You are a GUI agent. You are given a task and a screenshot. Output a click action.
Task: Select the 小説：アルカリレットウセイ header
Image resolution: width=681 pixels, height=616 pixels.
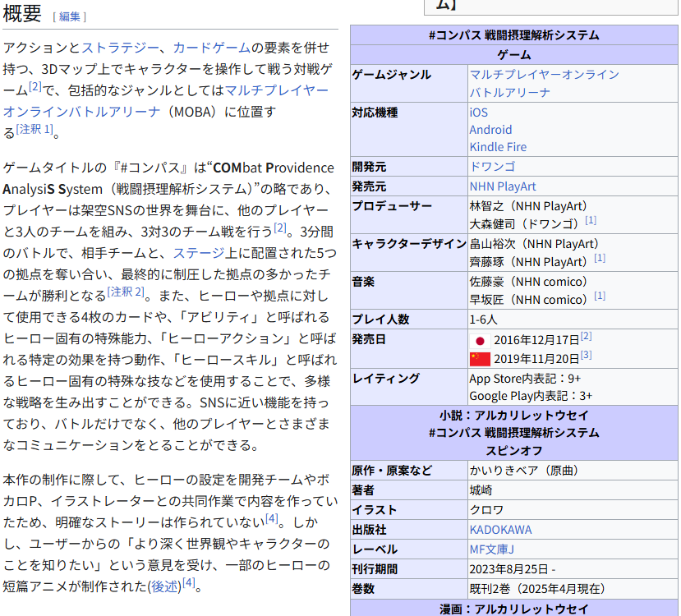click(x=514, y=416)
